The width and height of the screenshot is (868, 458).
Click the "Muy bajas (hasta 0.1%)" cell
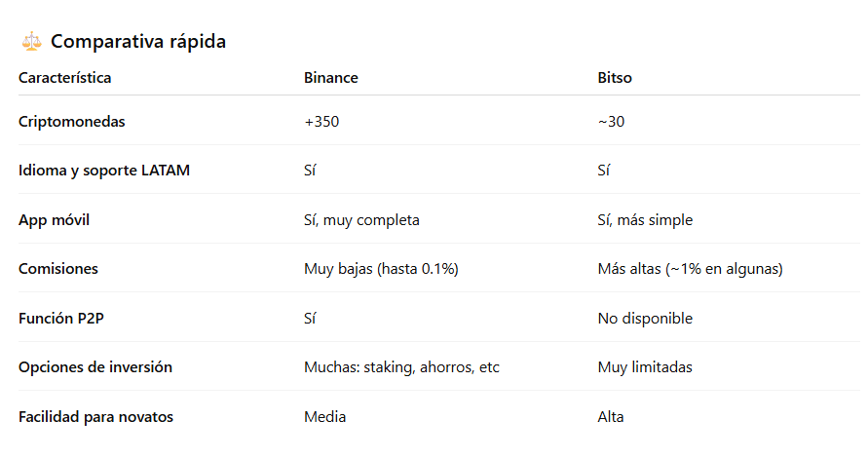pyautogui.click(x=381, y=269)
